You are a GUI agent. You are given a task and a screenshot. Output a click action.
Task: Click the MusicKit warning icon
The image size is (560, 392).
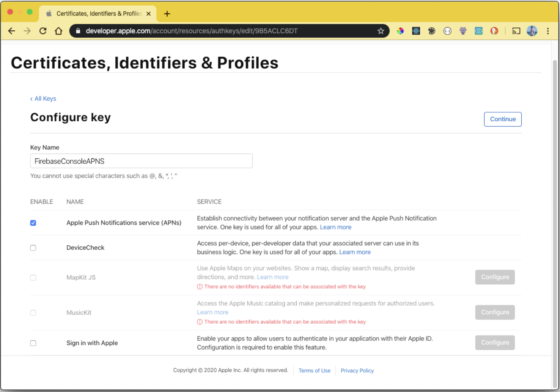[x=200, y=322]
